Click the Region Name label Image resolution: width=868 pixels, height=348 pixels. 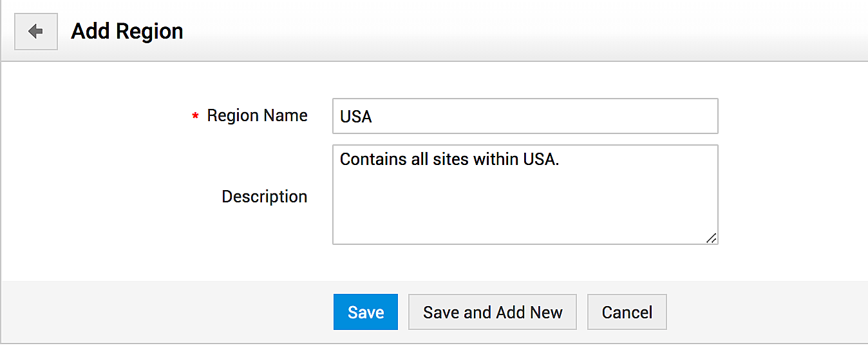[257, 116]
